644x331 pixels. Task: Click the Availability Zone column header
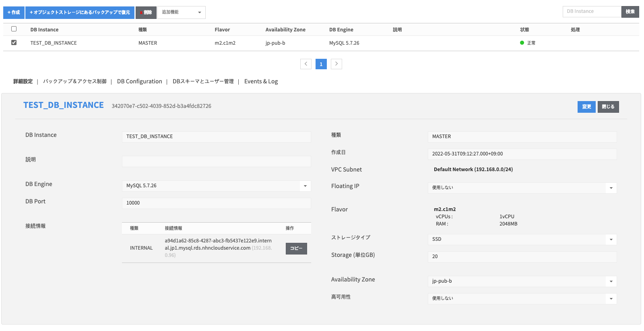285,30
